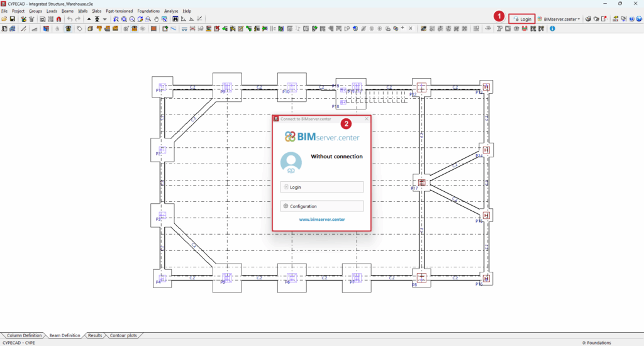Image resolution: width=644 pixels, height=346 pixels.
Task: Switch to the Column Definition tab
Action: pos(23,335)
